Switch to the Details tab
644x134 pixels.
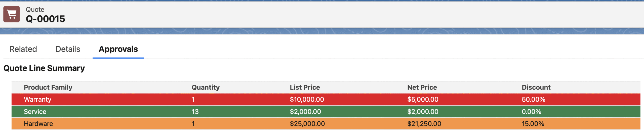tap(68, 49)
